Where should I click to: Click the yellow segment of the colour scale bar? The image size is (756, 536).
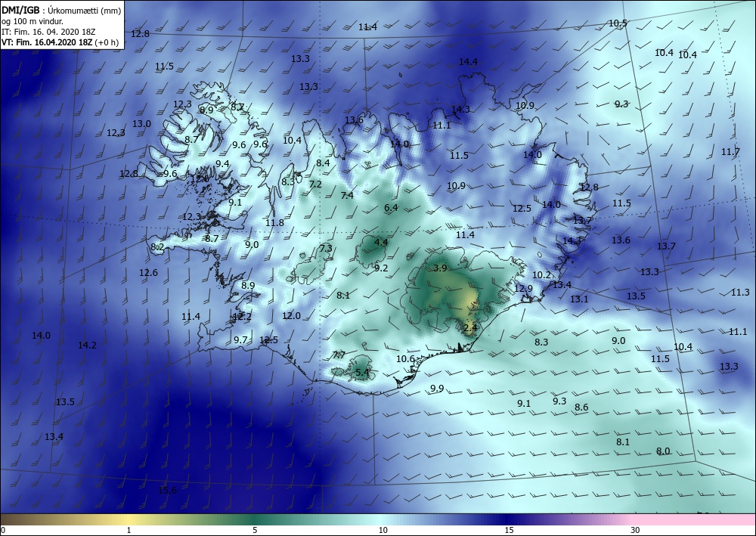pyautogui.click(x=130, y=519)
